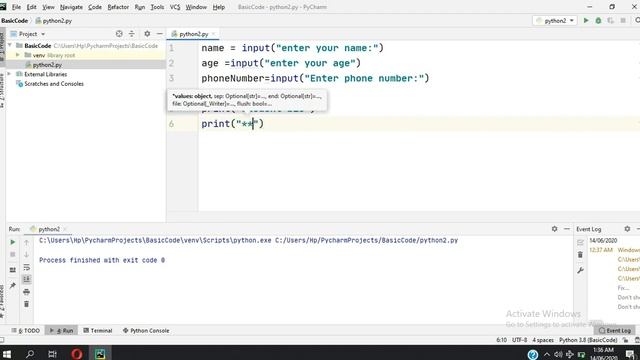Click the stop icon in the Run panel sidebar
Screen dimensions: 640x360
[x=13, y=255]
